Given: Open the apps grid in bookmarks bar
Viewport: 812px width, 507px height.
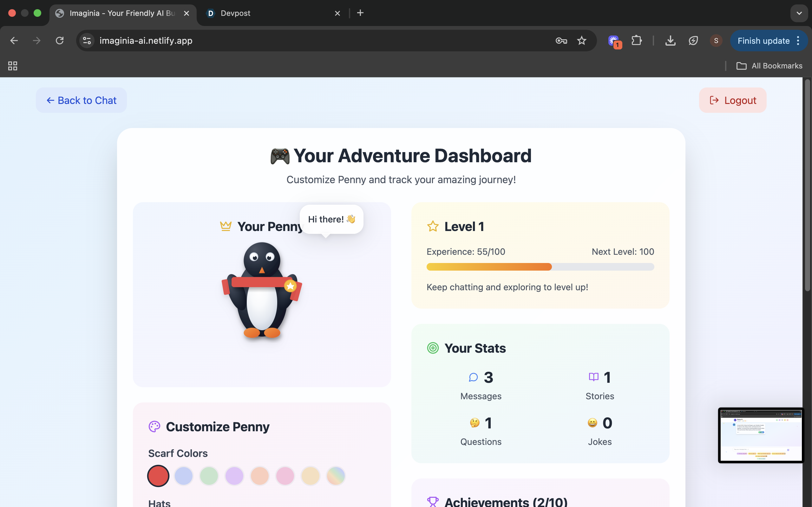Looking at the screenshot, I should coord(13,66).
